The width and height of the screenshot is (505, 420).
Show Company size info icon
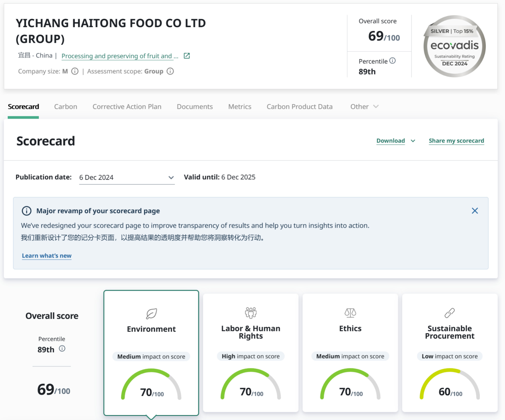[75, 71]
